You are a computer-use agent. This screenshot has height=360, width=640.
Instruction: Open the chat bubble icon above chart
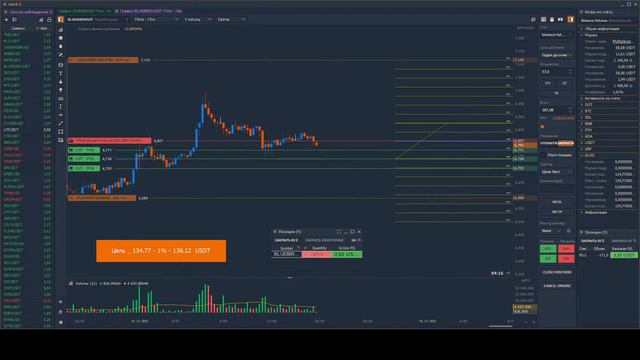[533, 20]
